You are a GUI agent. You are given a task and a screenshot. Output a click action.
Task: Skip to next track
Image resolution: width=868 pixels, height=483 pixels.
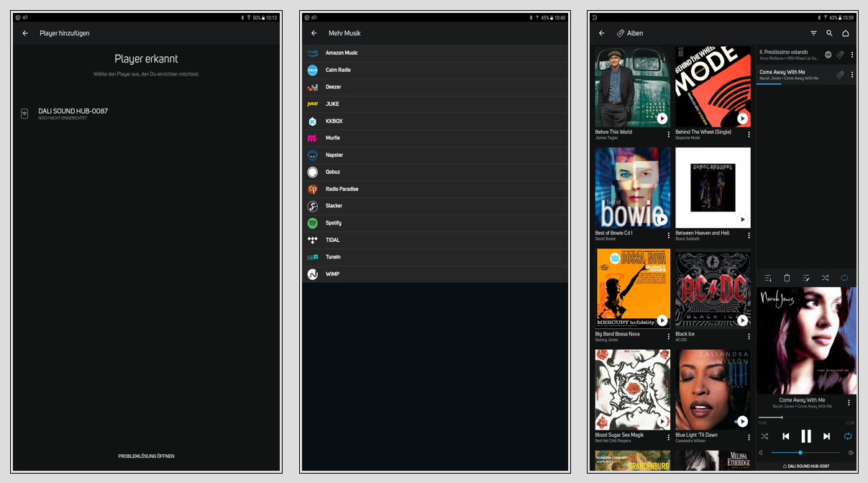pyautogui.click(x=826, y=436)
